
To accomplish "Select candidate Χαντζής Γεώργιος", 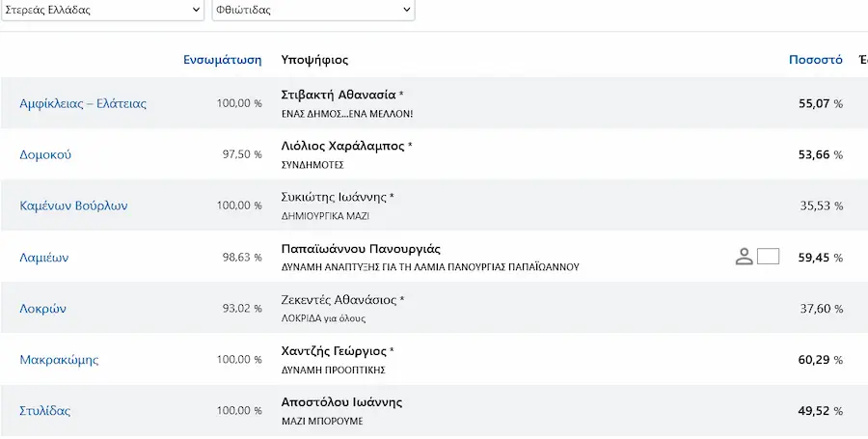I will click(334, 351).
